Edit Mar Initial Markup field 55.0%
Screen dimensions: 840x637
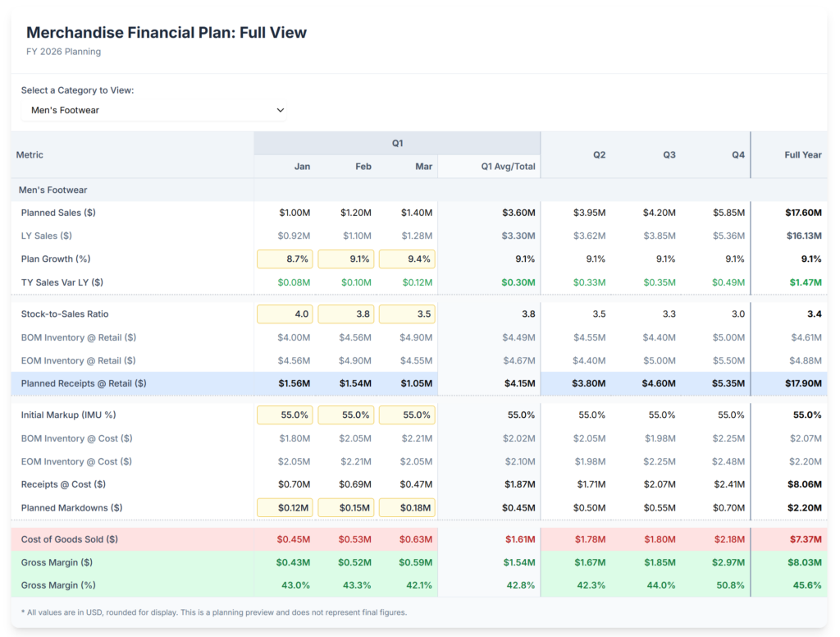click(x=407, y=415)
